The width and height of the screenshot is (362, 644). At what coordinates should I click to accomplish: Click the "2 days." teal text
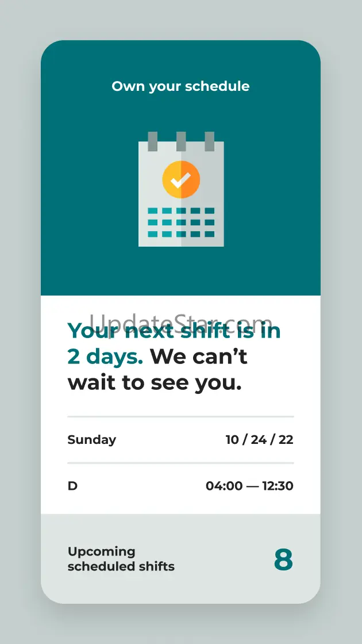(105, 357)
